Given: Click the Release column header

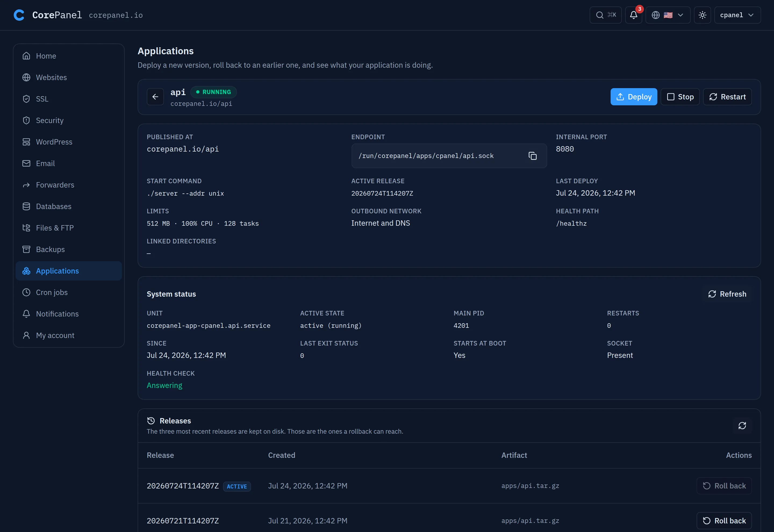Looking at the screenshot, I should pos(160,455).
